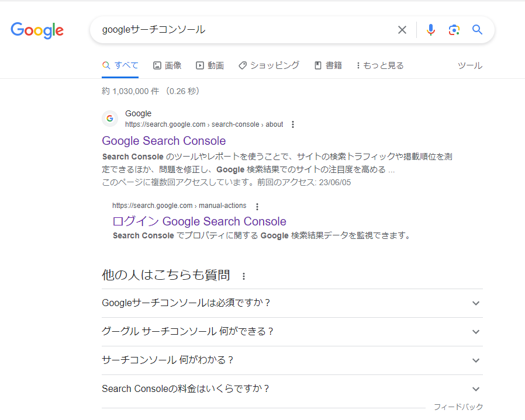Open options dots next to 他の人はこちらも質問
Screen dimensions: 525x420
(244, 276)
